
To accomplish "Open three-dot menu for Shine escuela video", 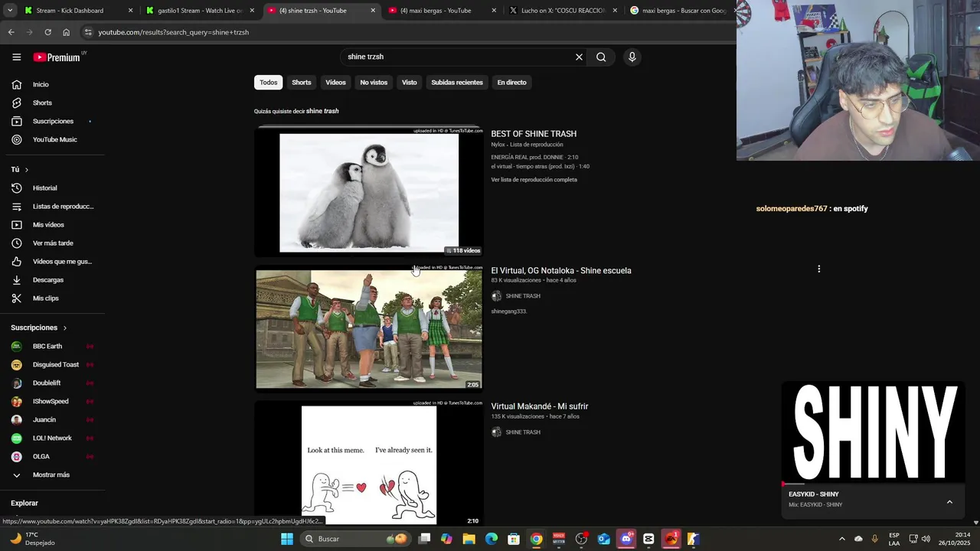I will point(818,269).
